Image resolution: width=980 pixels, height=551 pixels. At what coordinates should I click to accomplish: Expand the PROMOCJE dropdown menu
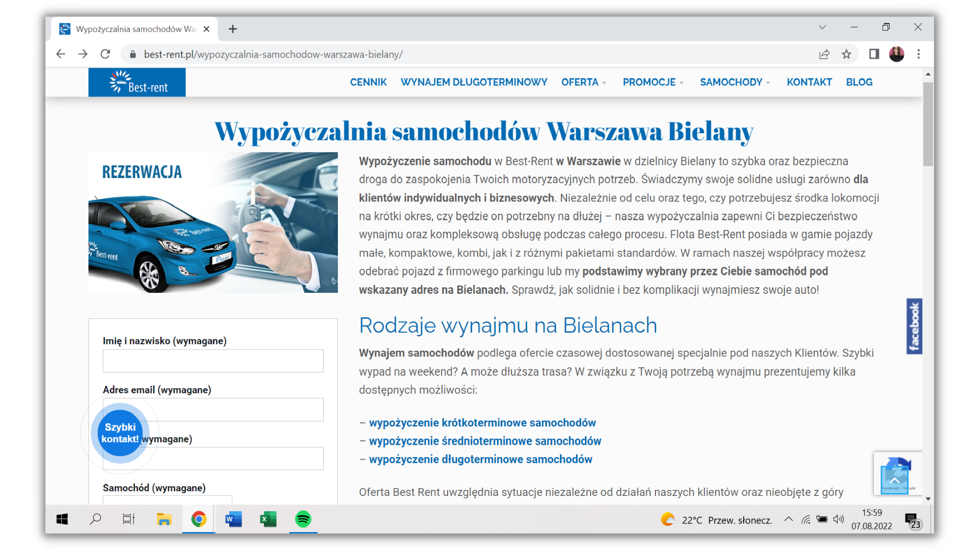(x=653, y=82)
